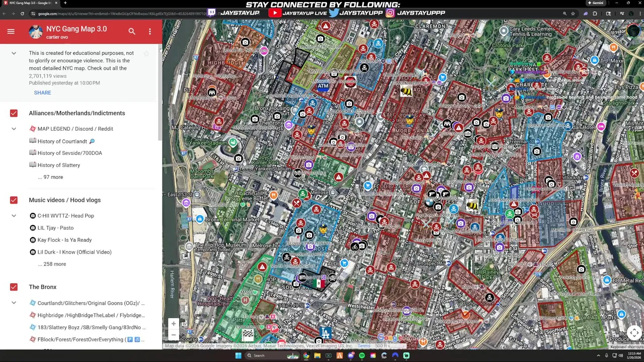Go back in the browser
The image size is (644, 362).
[5, 14]
